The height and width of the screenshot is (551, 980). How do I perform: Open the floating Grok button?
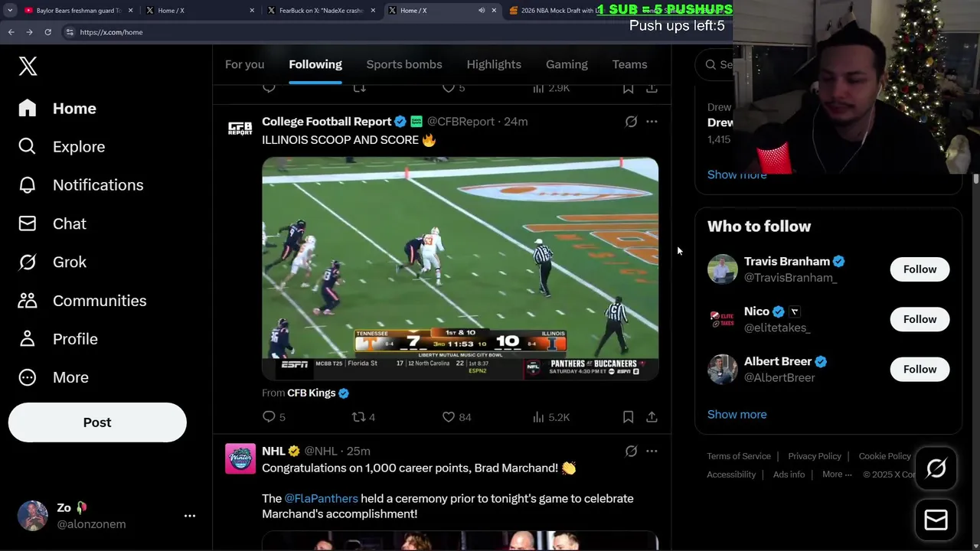(x=936, y=468)
